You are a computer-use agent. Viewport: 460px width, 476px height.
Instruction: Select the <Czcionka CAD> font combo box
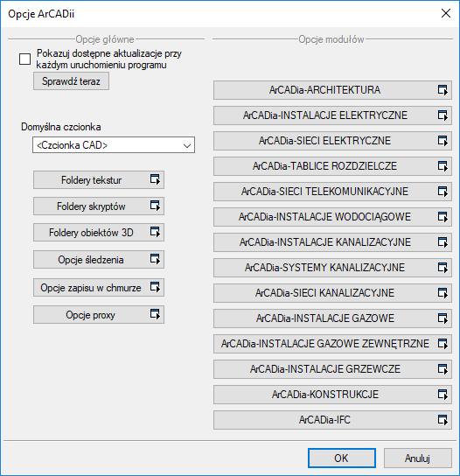click(114, 144)
